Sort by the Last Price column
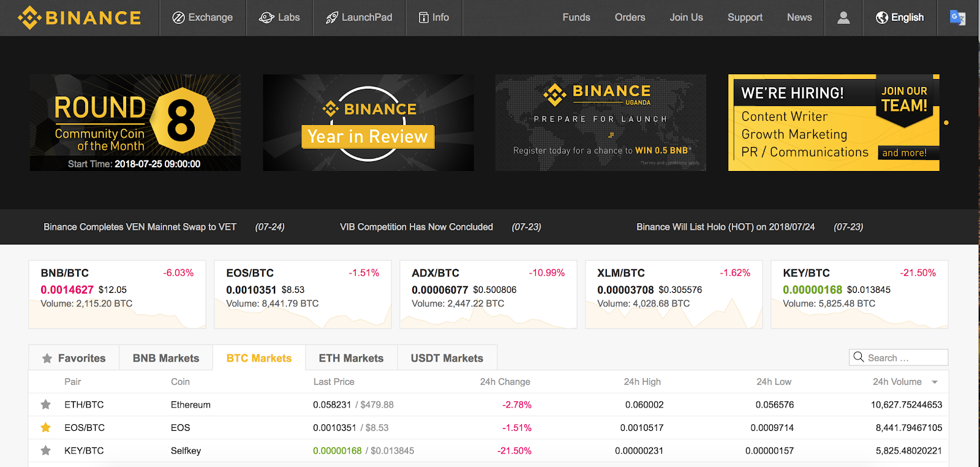This screenshot has height=467, width=980. [334, 382]
